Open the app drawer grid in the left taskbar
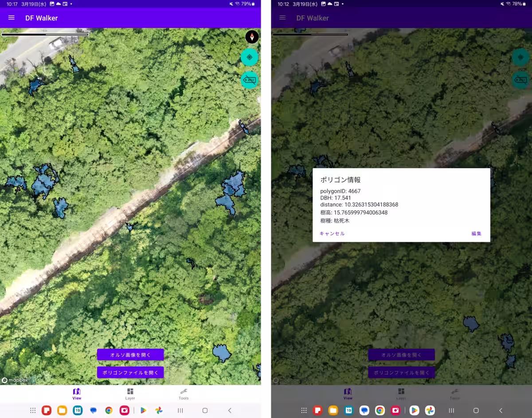Image resolution: width=532 pixels, height=418 pixels. pos(33,410)
